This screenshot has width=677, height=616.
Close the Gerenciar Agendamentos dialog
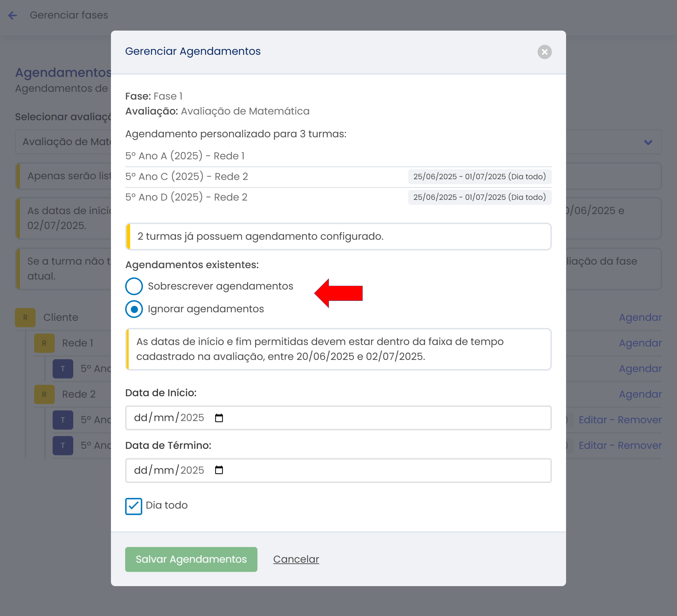(x=544, y=52)
